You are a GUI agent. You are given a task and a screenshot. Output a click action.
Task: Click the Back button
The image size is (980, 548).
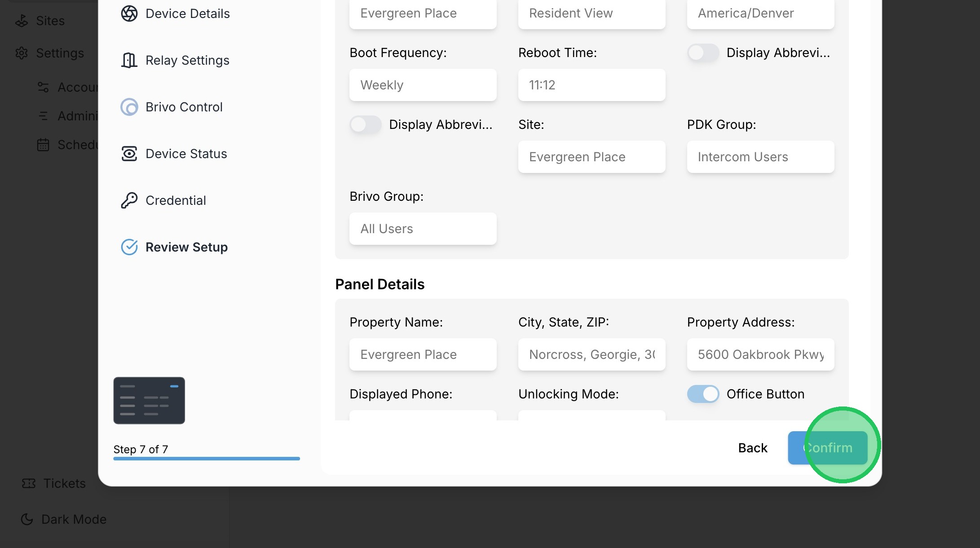point(753,448)
